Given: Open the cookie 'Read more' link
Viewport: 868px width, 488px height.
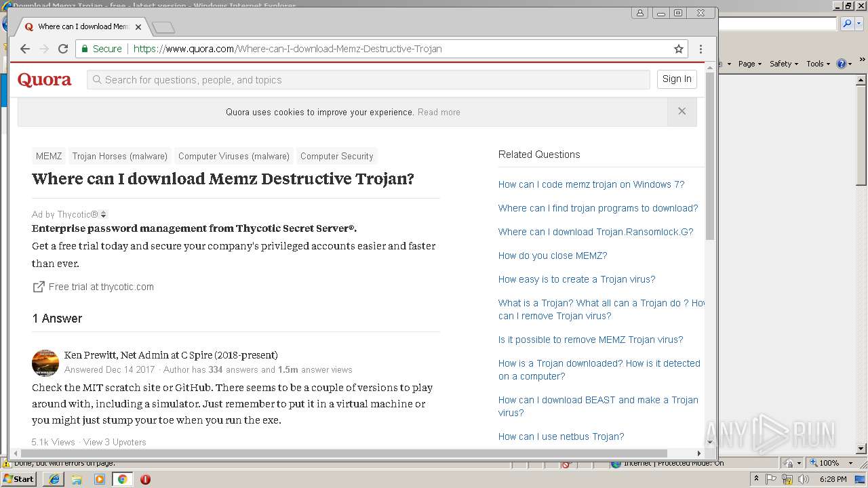Looking at the screenshot, I should tap(439, 113).
